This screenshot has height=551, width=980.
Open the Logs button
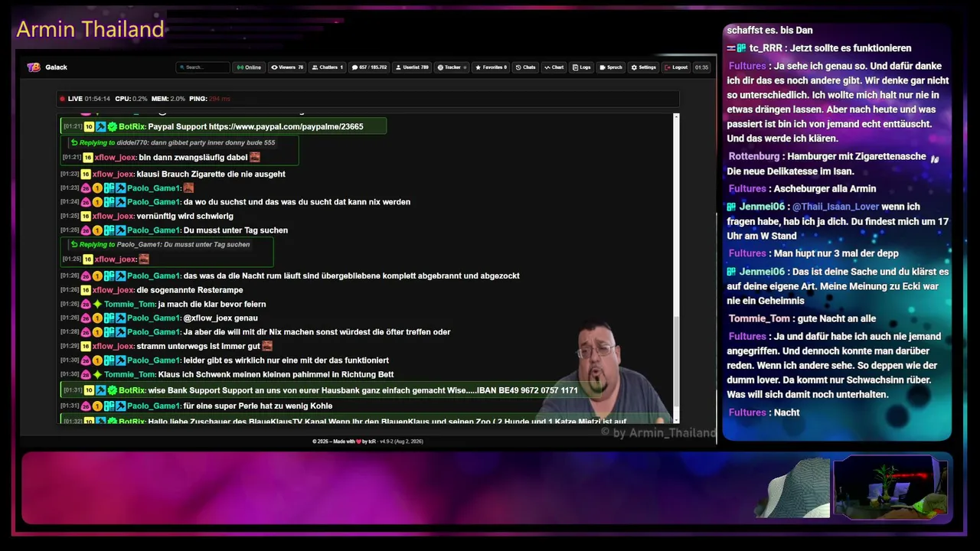pyautogui.click(x=581, y=67)
